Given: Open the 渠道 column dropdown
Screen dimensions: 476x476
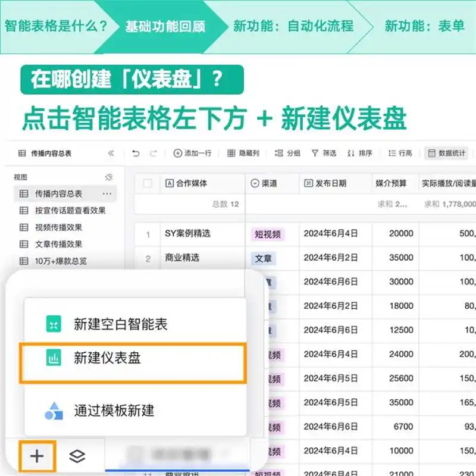Looking at the screenshot, I should (254, 183).
